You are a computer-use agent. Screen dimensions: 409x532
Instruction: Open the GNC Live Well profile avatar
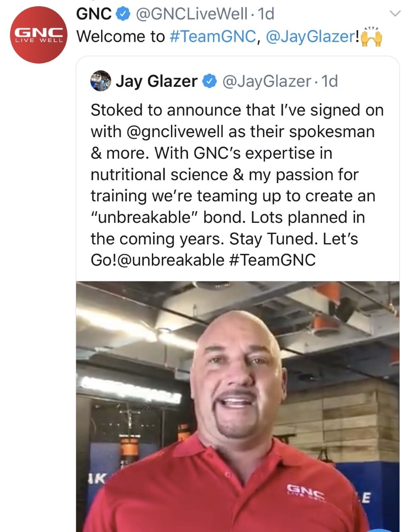point(38,35)
